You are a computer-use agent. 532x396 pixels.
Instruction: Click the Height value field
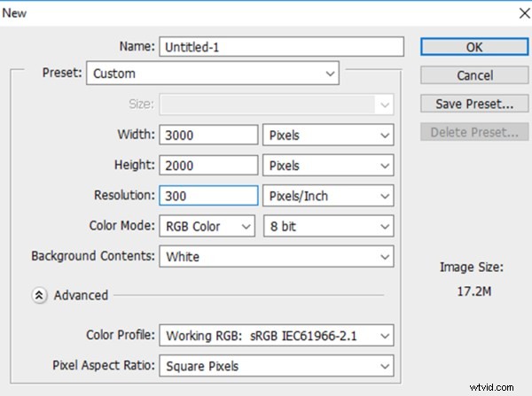(207, 166)
